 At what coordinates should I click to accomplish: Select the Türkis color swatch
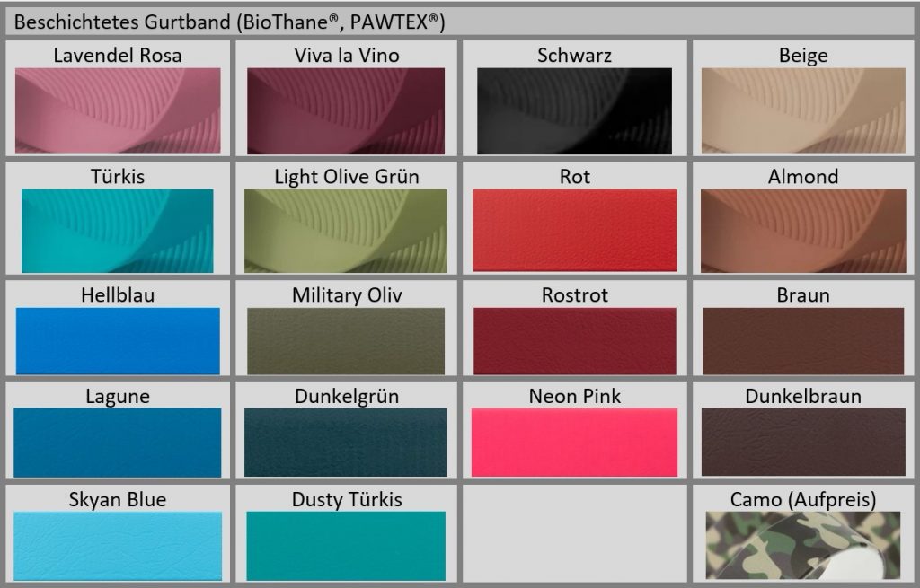117,231
